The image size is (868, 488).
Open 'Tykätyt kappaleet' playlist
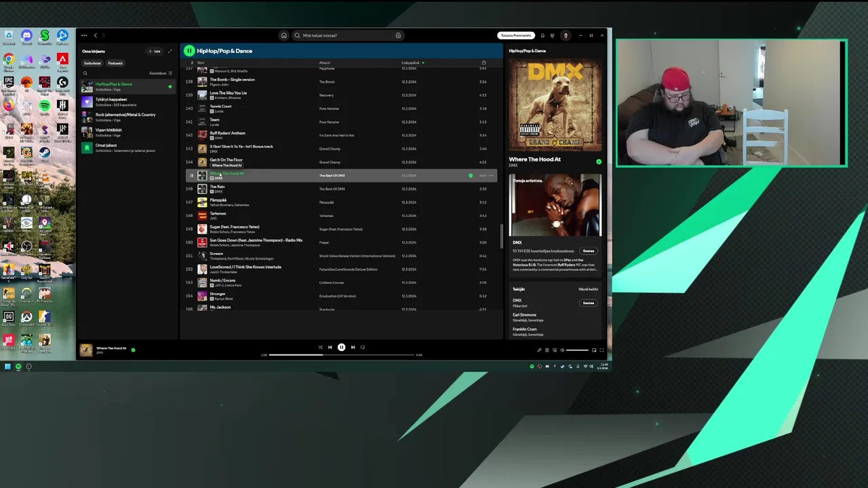[126, 102]
